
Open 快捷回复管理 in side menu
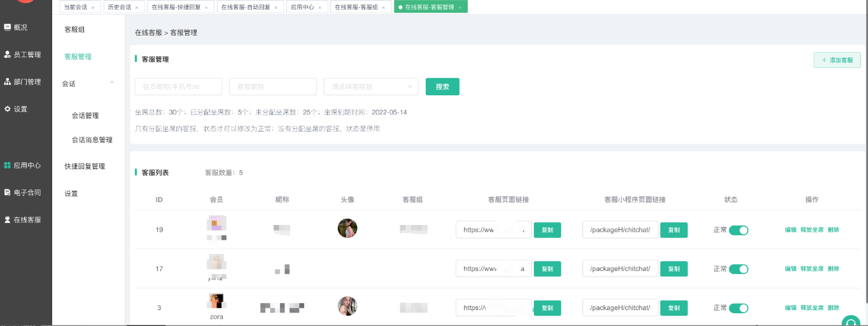(85, 166)
